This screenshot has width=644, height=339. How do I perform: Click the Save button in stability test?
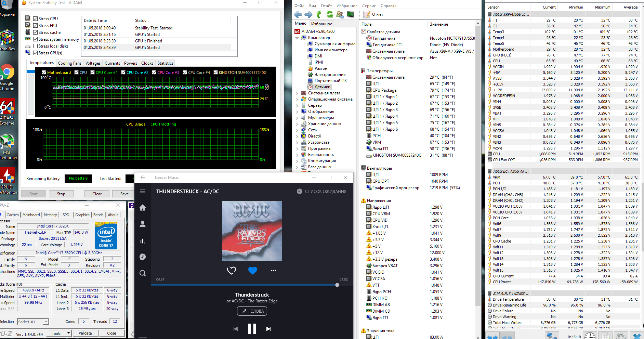[124, 194]
